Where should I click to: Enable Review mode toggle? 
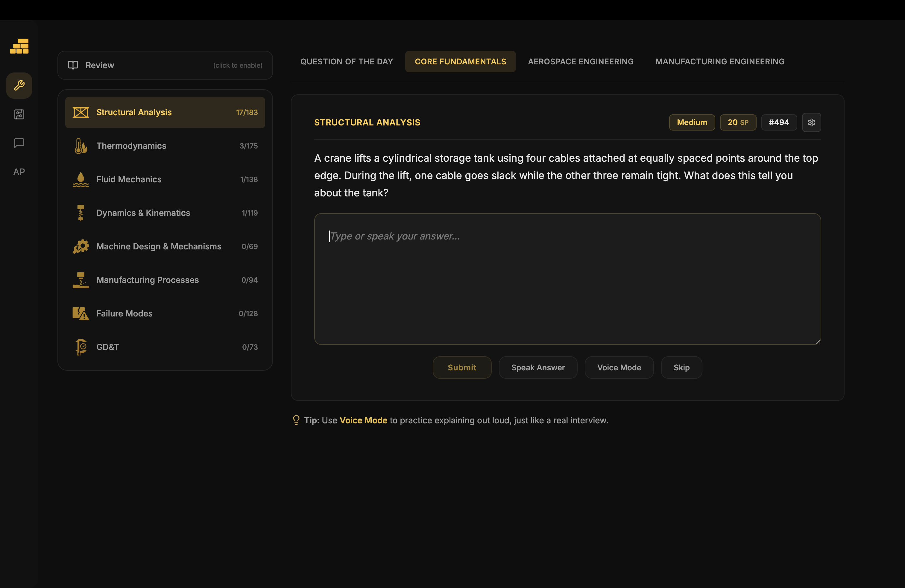pos(165,66)
